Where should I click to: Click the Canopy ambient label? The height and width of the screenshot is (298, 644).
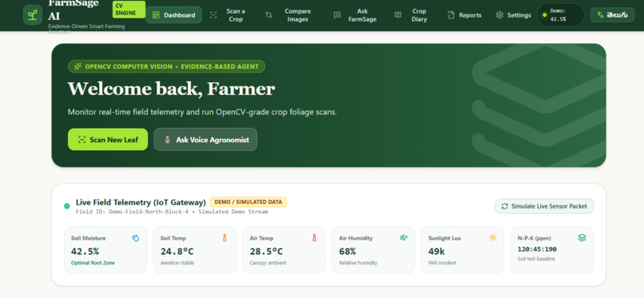268,263
